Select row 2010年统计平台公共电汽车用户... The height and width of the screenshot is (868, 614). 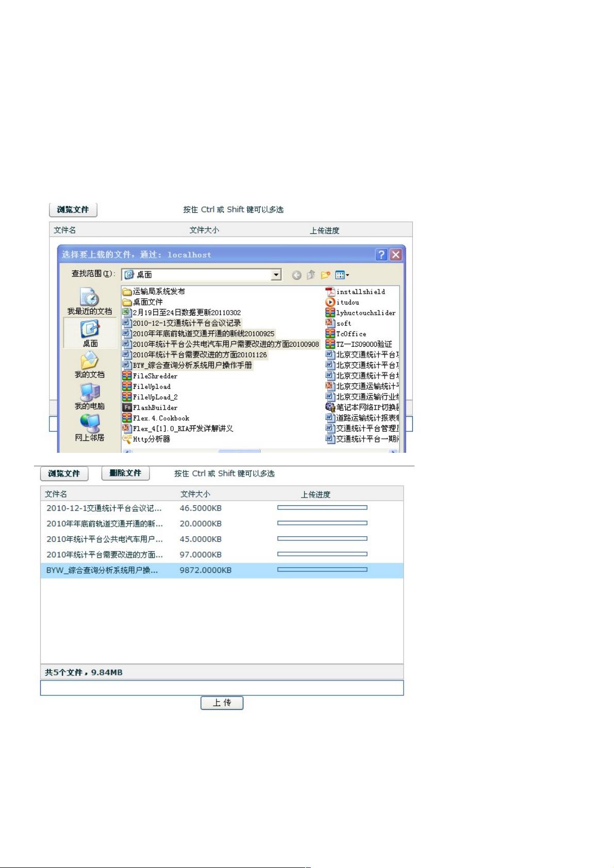[x=222, y=539]
